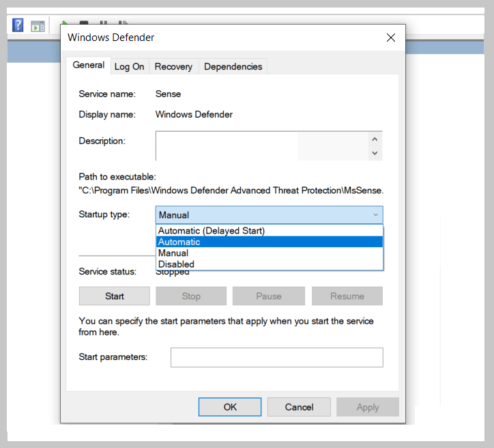Open the help icon in Services toolbar
494x448 pixels.
18,25
